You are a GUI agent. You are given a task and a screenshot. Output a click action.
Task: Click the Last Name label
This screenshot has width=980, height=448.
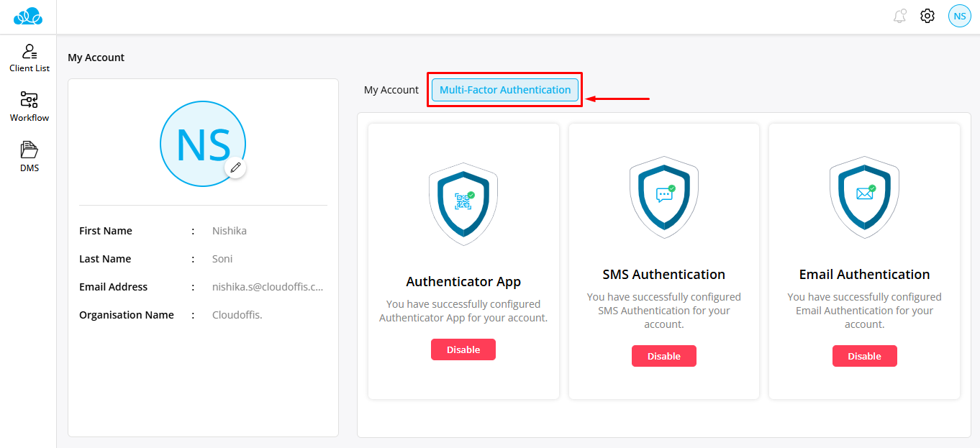coord(105,259)
